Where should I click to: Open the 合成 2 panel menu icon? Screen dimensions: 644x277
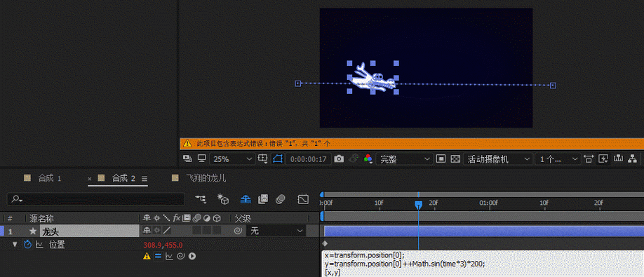(144, 179)
